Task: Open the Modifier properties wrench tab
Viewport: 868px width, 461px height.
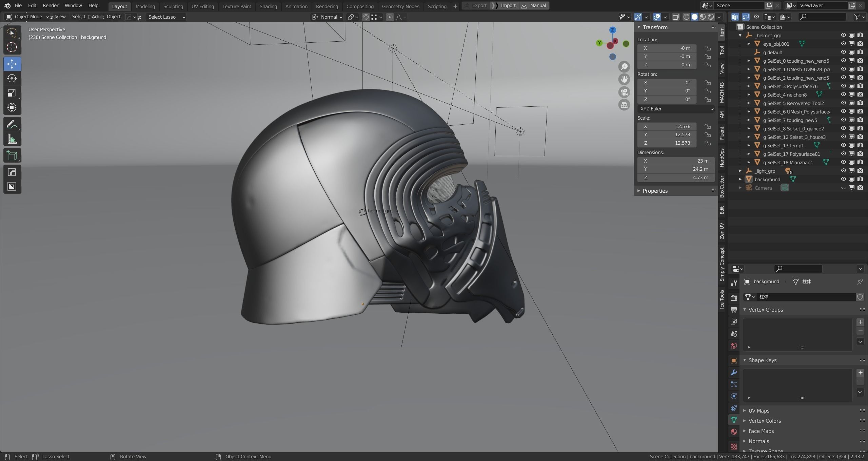Action: coord(734,373)
